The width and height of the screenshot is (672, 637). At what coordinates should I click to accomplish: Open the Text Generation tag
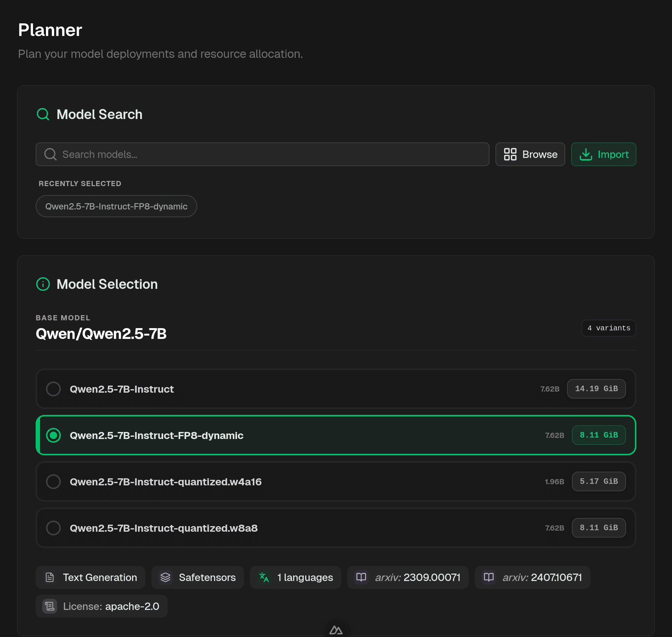point(90,577)
